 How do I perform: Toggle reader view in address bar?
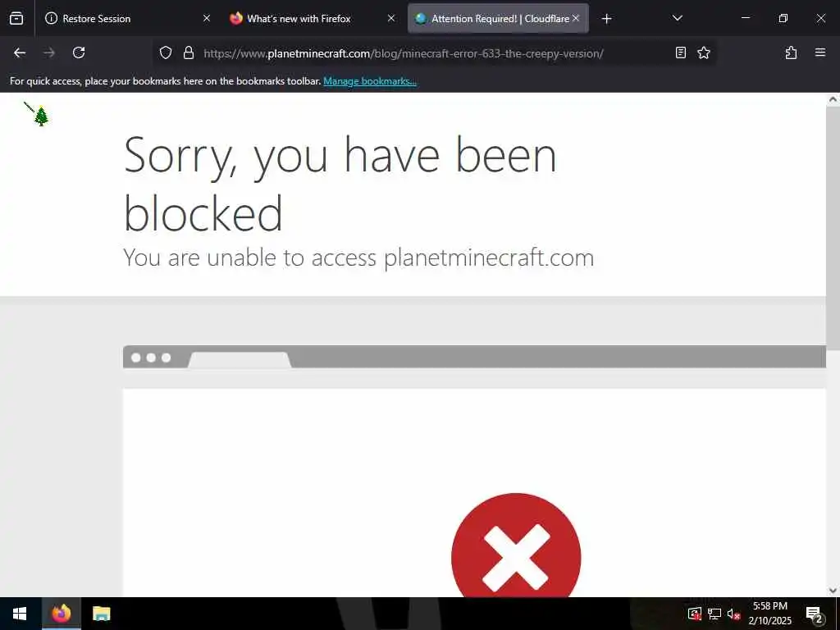click(680, 52)
